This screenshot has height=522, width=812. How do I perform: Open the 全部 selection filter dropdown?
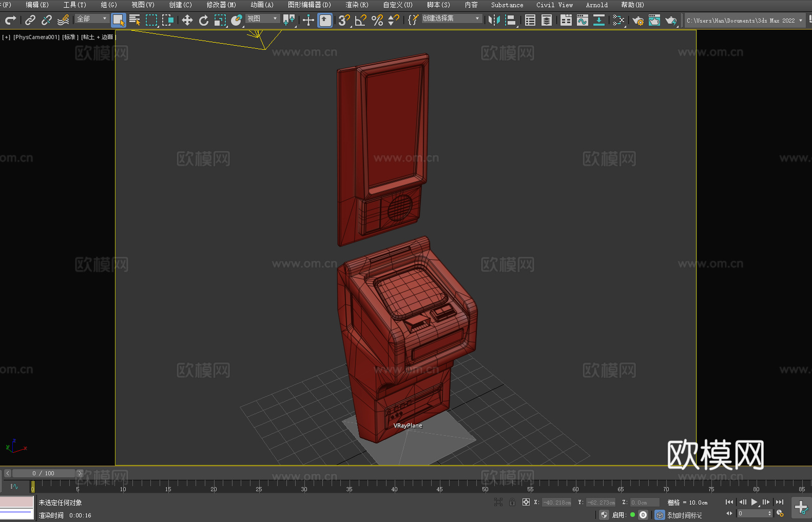click(92, 19)
